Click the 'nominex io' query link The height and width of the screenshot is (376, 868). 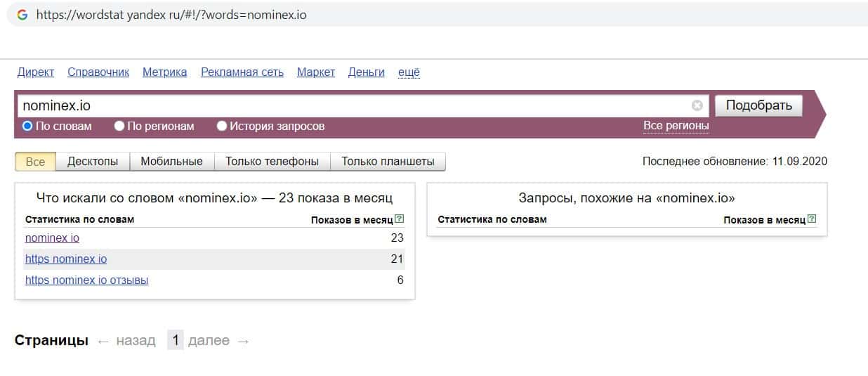[52, 238]
